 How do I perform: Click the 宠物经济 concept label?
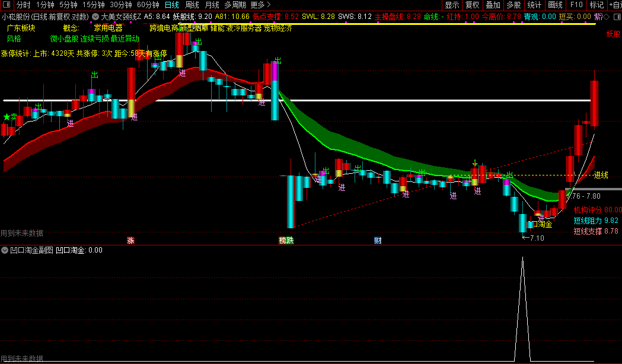277,28
